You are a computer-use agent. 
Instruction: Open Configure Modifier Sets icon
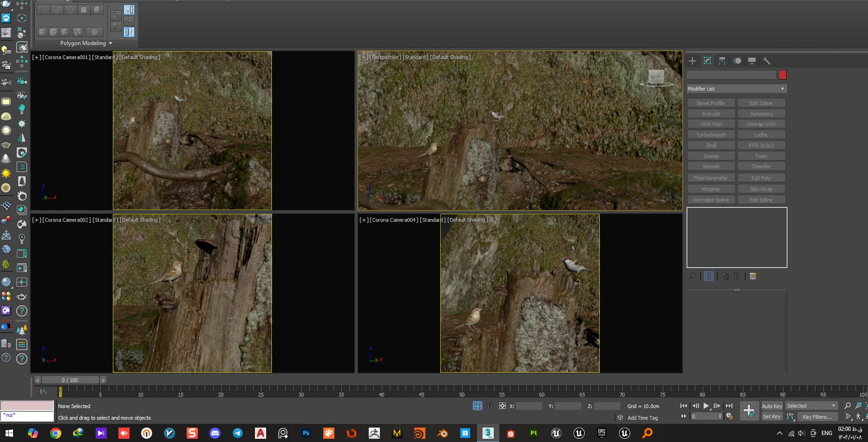click(753, 276)
